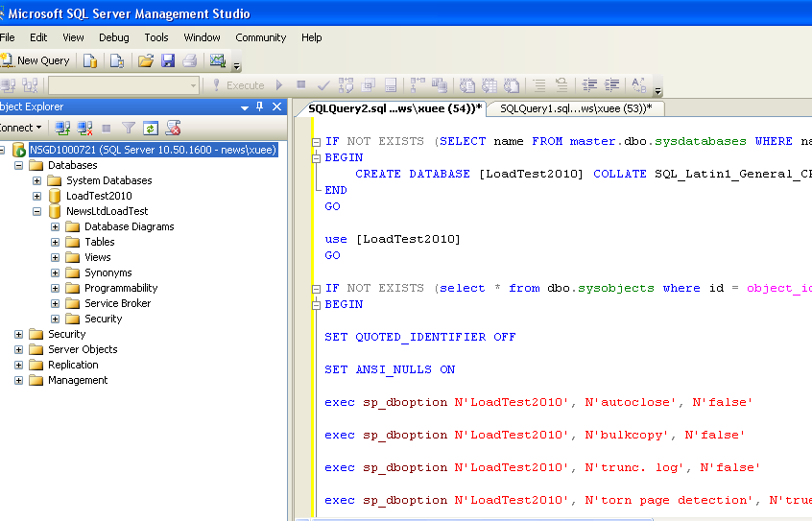Click the Connect toolbar connection icon
This screenshot has height=521, width=812.
coord(8,85)
